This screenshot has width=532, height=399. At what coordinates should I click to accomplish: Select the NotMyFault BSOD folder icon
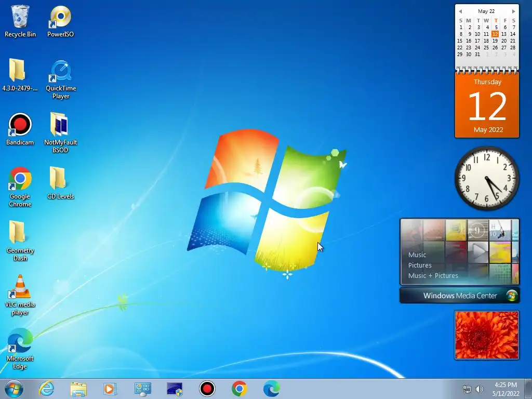pyautogui.click(x=60, y=132)
